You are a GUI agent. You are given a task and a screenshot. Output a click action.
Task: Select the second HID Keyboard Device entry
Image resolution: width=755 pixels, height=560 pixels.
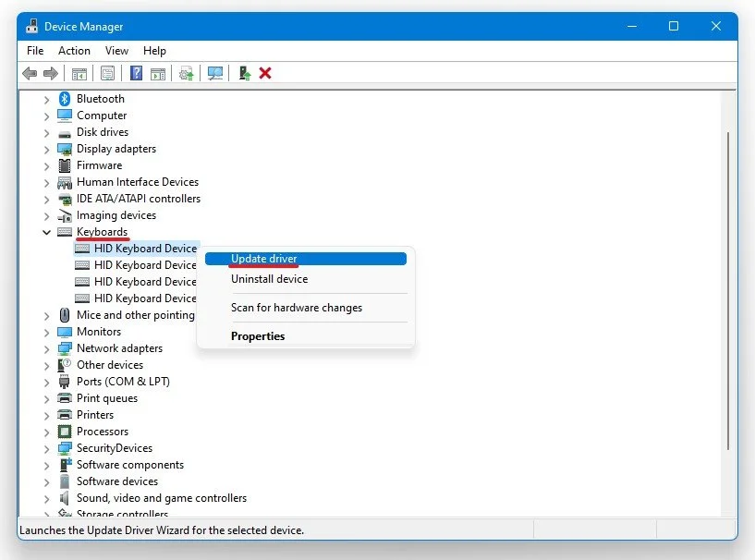[x=145, y=265]
